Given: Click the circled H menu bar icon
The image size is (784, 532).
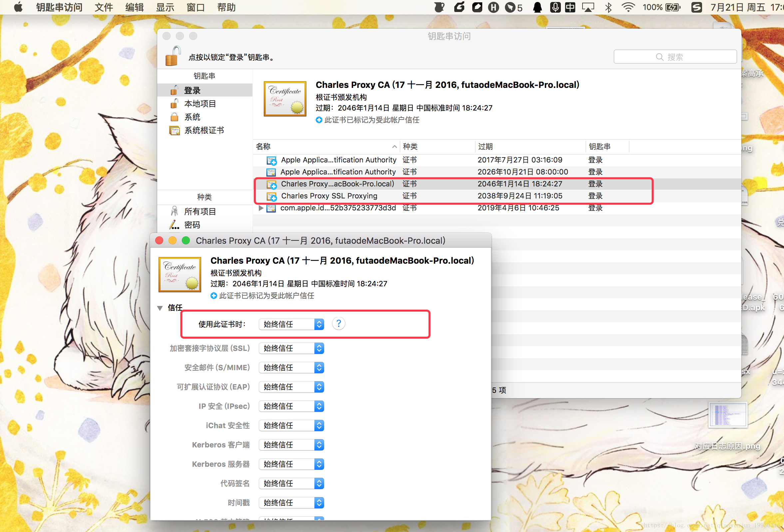Looking at the screenshot, I should click(493, 7).
